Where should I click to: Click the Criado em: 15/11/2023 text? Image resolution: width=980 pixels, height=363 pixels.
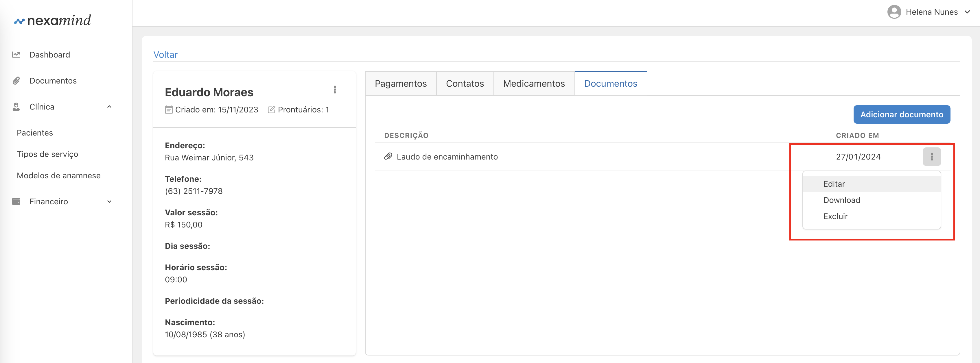[216, 110]
